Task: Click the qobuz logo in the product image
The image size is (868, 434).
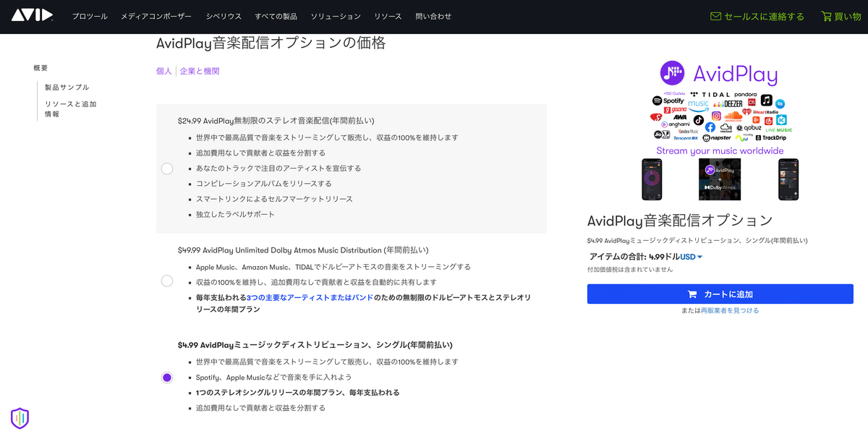Action: coord(749,128)
